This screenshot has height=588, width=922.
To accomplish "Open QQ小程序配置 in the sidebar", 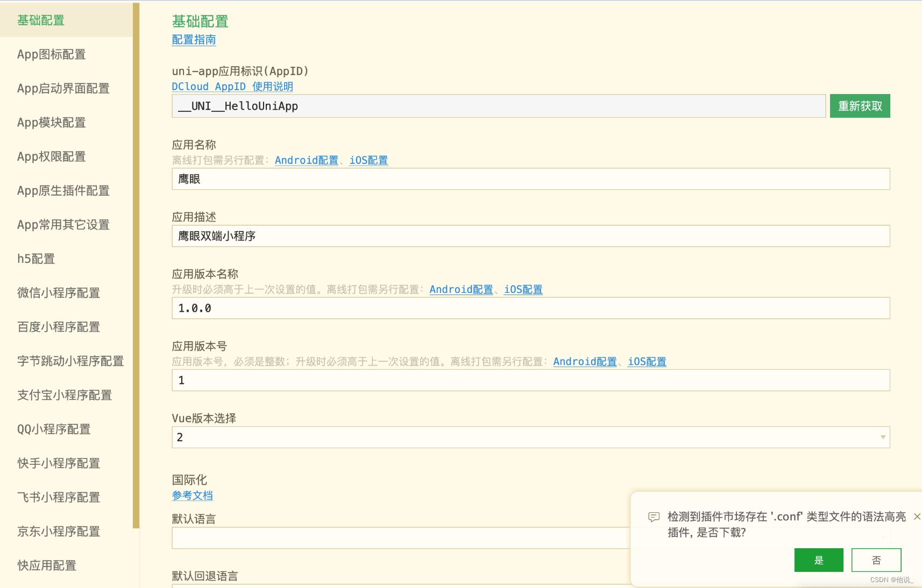I will click(66, 429).
